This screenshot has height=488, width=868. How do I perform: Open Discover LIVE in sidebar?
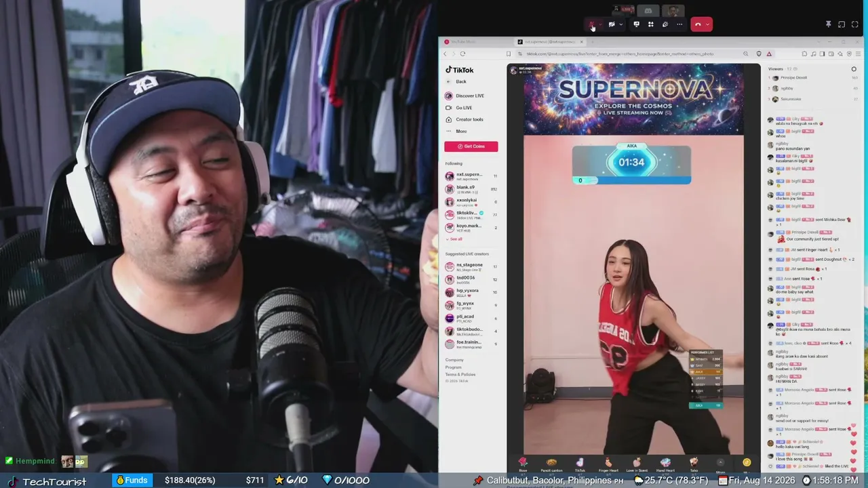pyautogui.click(x=465, y=96)
